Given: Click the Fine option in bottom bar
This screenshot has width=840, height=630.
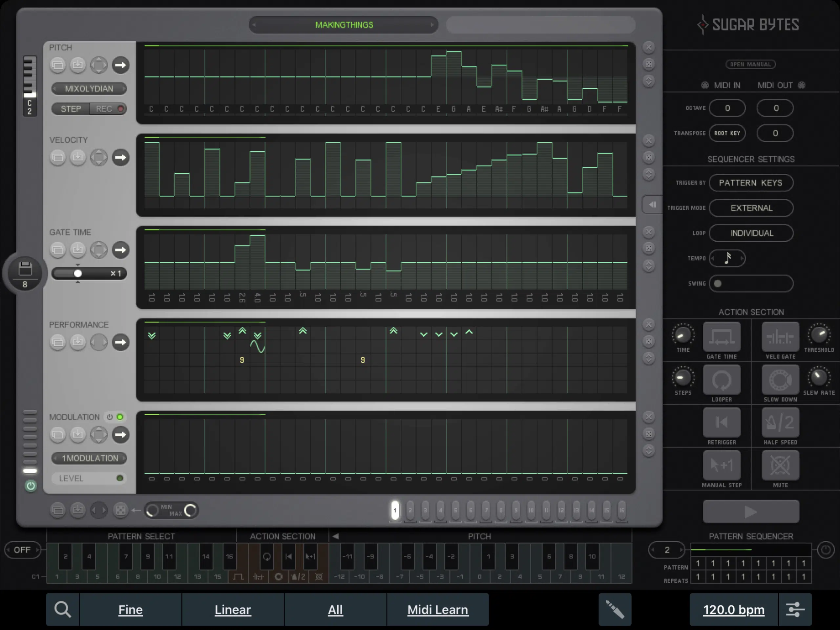Looking at the screenshot, I should pyautogui.click(x=130, y=609).
